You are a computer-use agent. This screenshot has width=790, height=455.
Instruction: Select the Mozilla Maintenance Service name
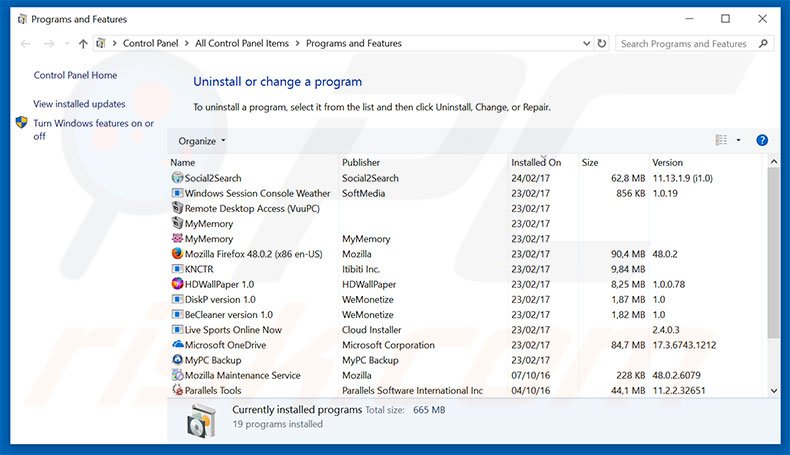[242, 375]
